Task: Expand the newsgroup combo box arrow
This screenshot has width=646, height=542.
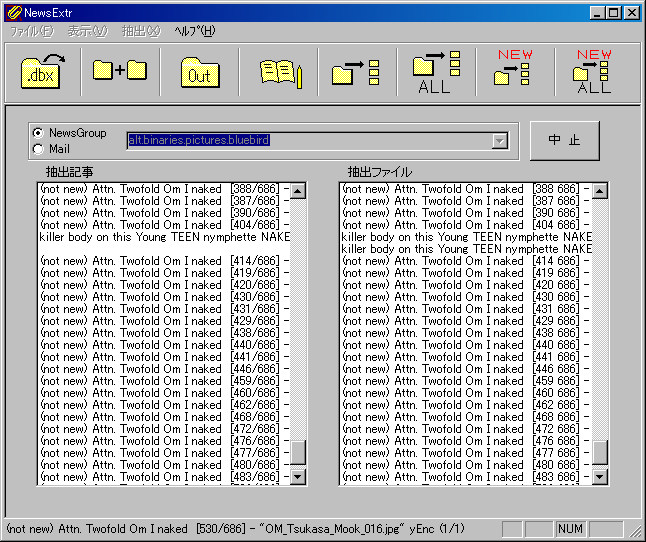Action: pyautogui.click(x=500, y=141)
